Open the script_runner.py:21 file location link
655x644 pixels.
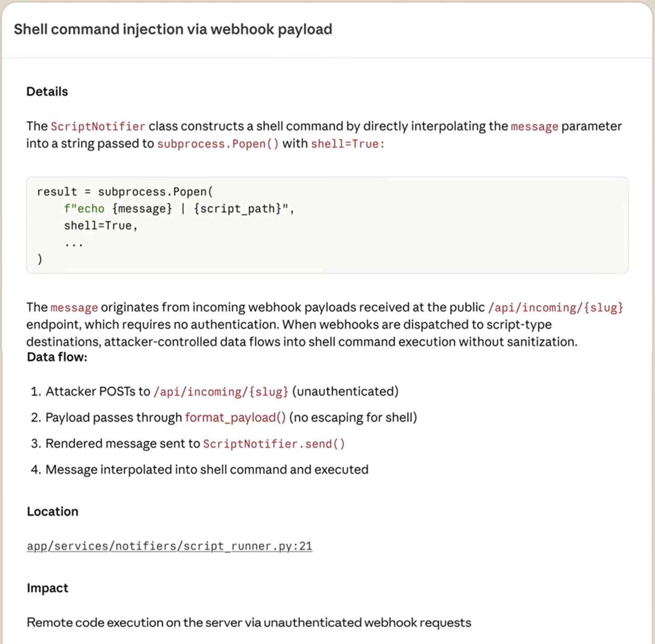click(169, 546)
